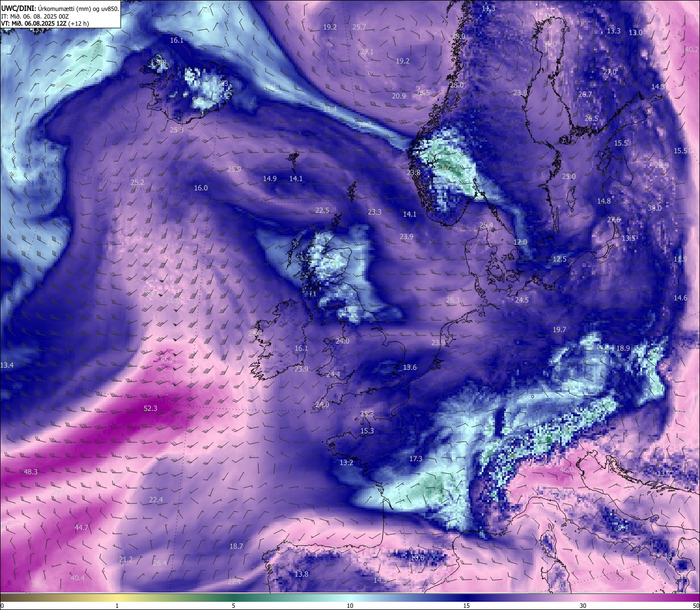Click the 14.6 value label
The image size is (700, 610).
(680, 298)
